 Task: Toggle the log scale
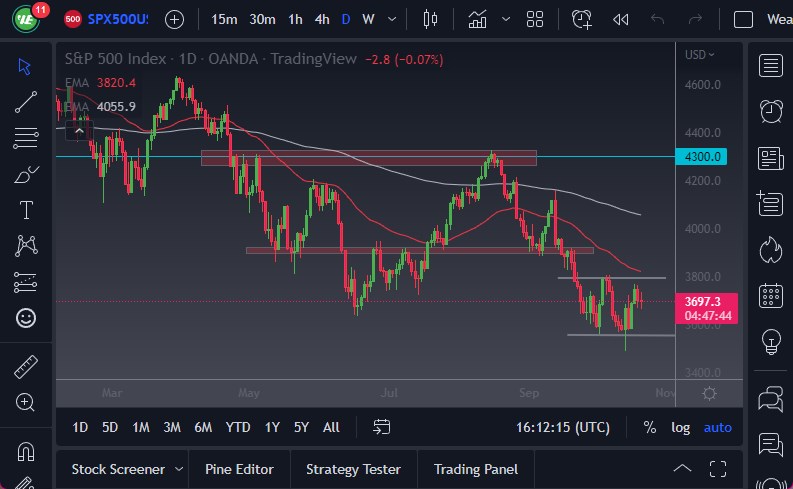pyautogui.click(x=680, y=427)
